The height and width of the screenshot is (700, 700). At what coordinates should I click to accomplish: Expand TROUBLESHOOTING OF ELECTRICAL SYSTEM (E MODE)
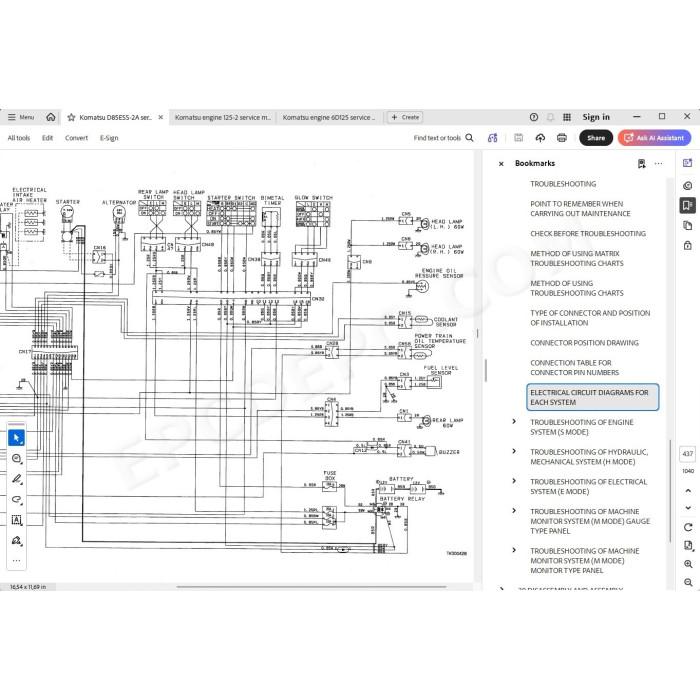(x=514, y=481)
